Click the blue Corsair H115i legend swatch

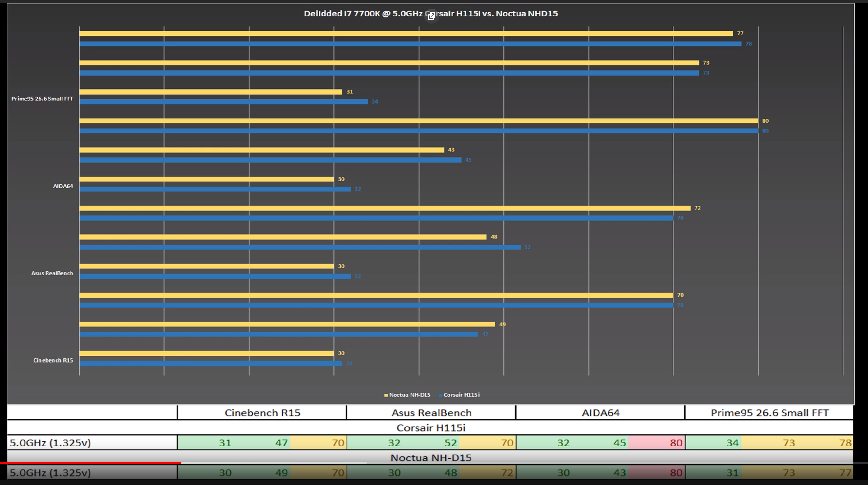point(440,395)
